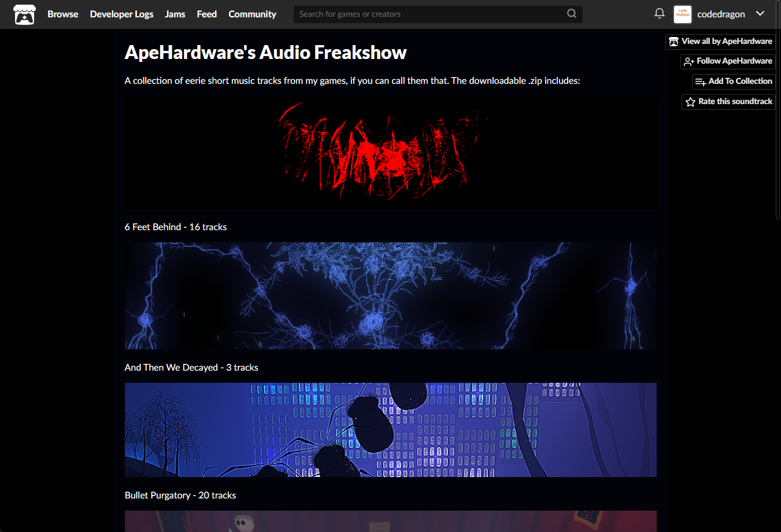This screenshot has width=781, height=532.
Task: Open the codedragon username link
Action: coord(721,14)
